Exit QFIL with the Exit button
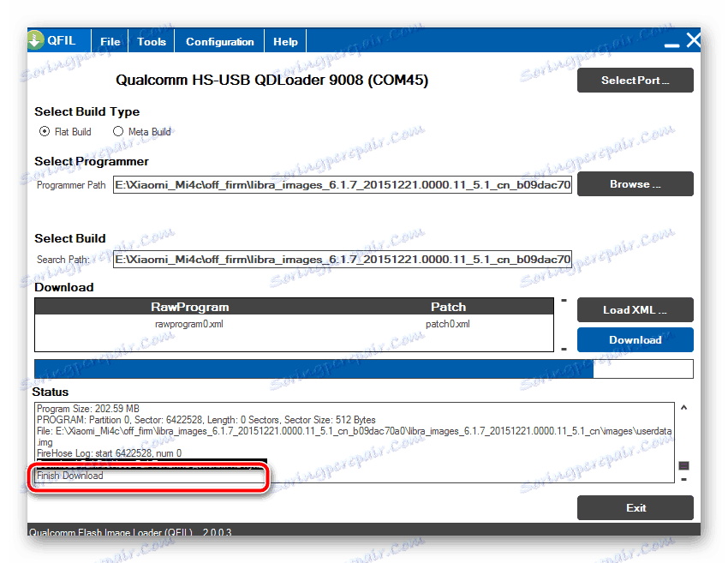 (x=635, y=507)
